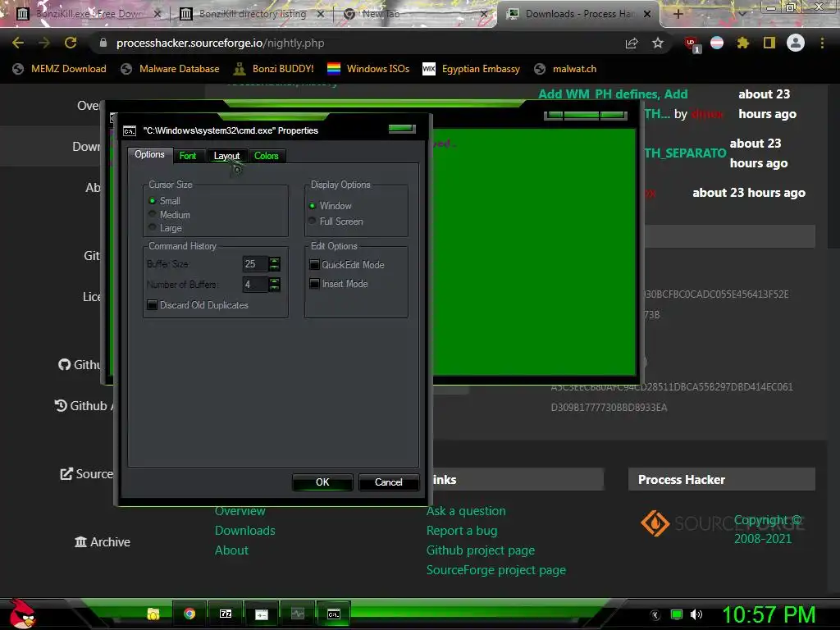Open the Angry Birds start button

coord(22,614)
